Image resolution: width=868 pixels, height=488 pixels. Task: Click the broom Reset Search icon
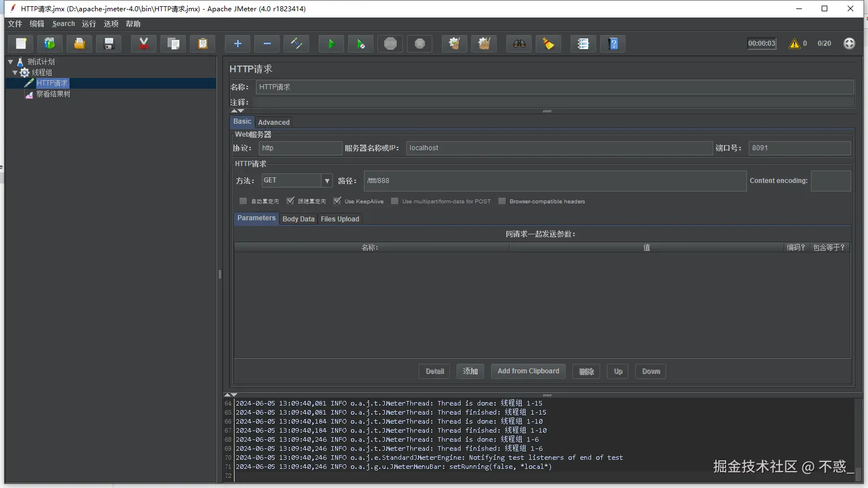tap(548, 44)
